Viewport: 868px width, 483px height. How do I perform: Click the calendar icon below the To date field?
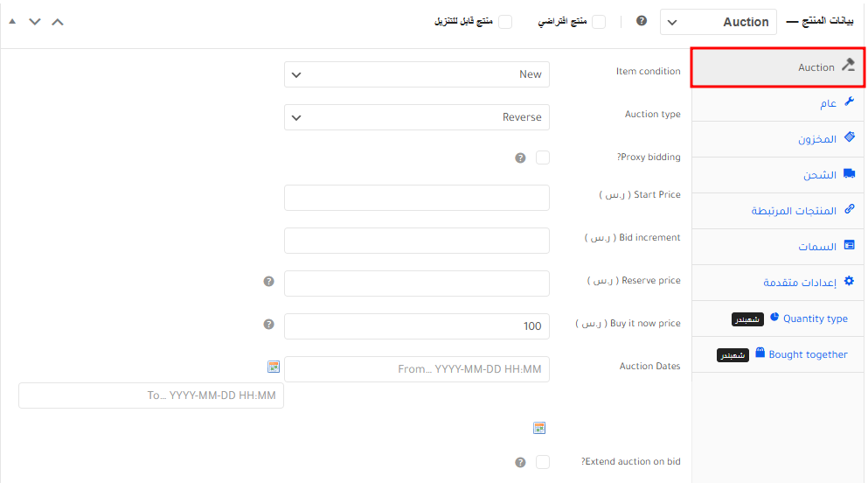tap(539, 428)
